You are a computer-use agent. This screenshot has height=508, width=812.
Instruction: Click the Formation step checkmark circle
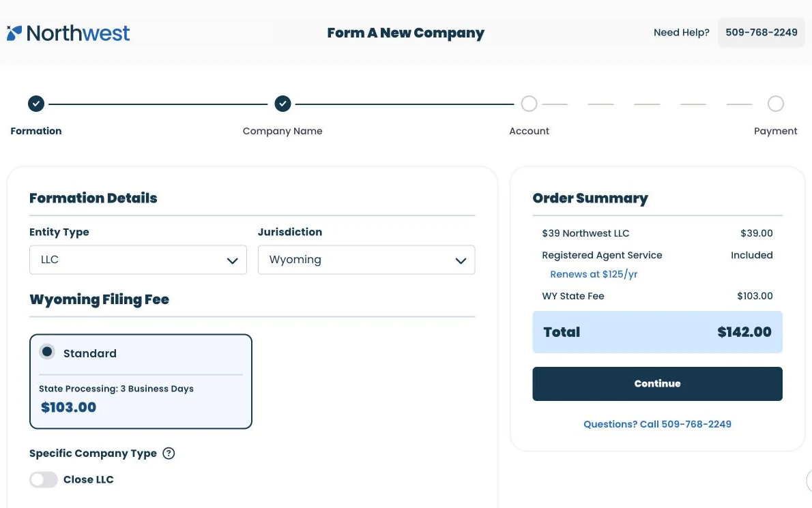click(36, 104)
